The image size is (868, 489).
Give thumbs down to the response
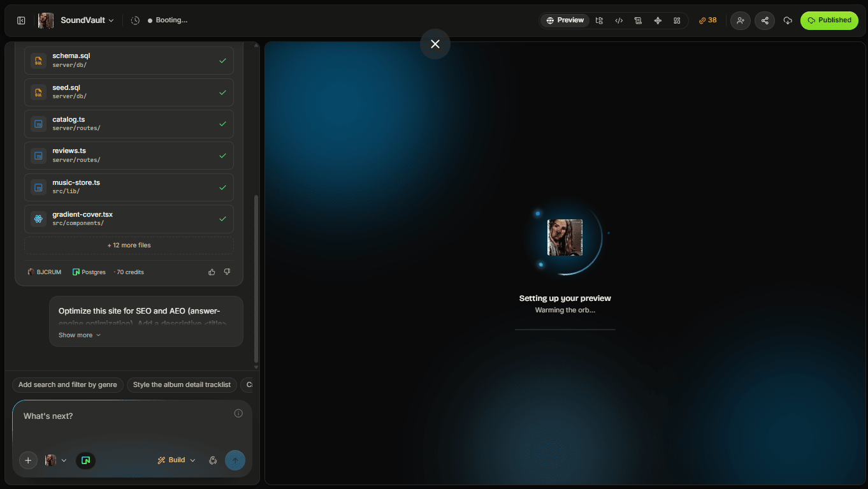(227, 272)
